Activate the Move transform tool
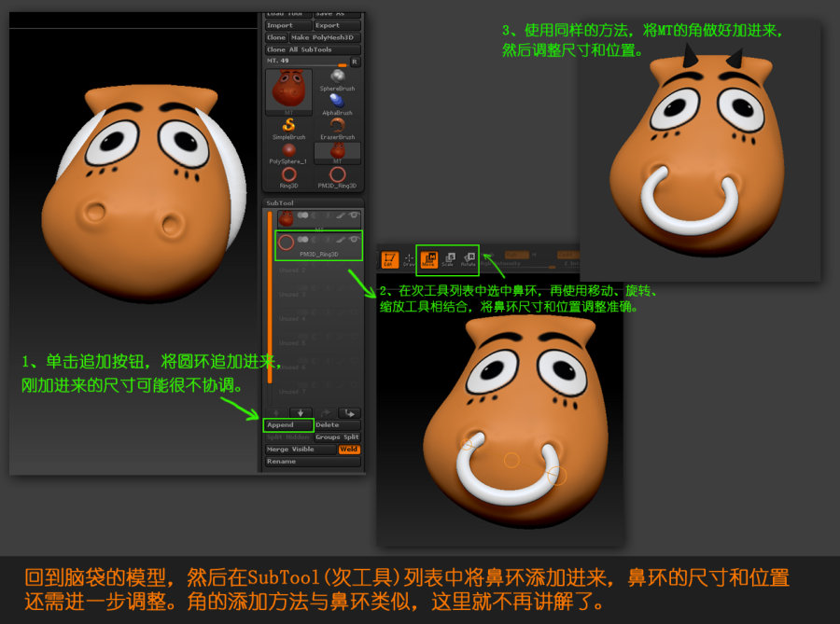The width and height of the screenshot is (840, 624). point(428,259)
